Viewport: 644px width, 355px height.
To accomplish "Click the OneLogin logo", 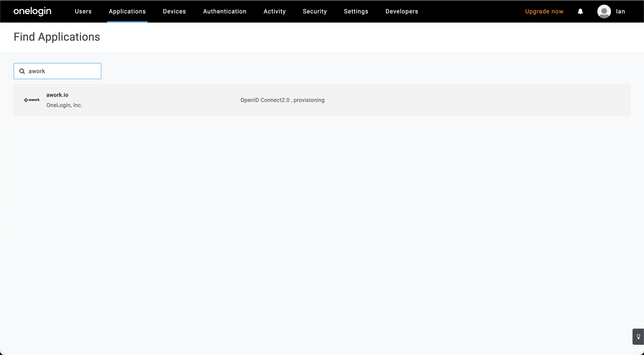I will pyautogui.click(x=33, y=11).
